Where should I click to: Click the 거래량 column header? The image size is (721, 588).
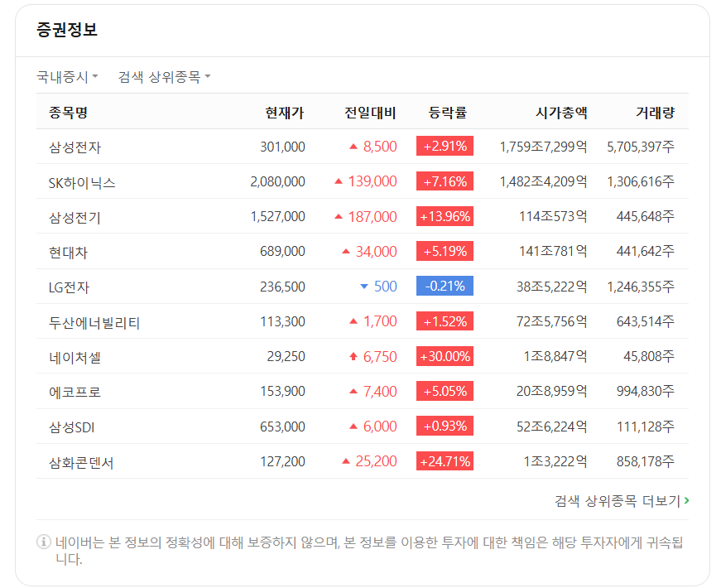(656, 113)
